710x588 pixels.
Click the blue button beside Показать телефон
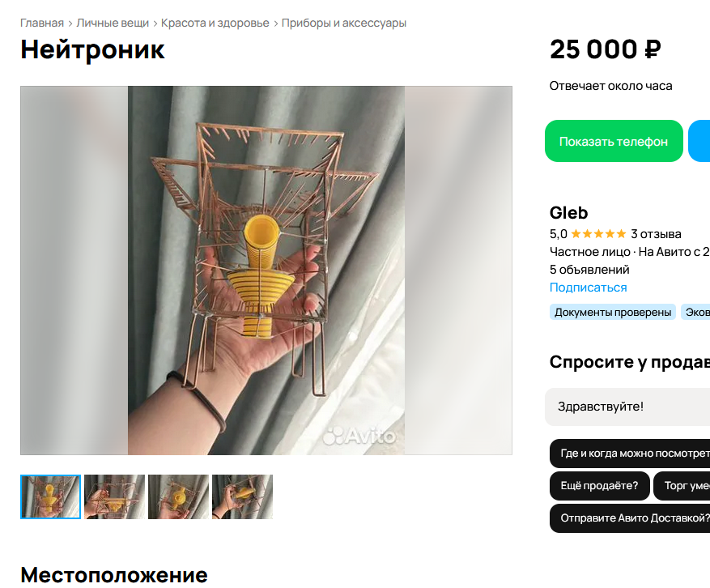699,141
